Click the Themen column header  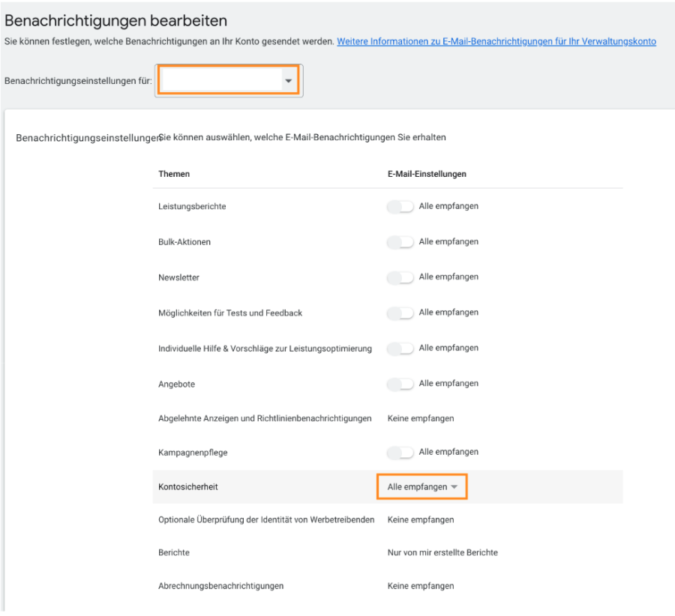click(174, 174)
